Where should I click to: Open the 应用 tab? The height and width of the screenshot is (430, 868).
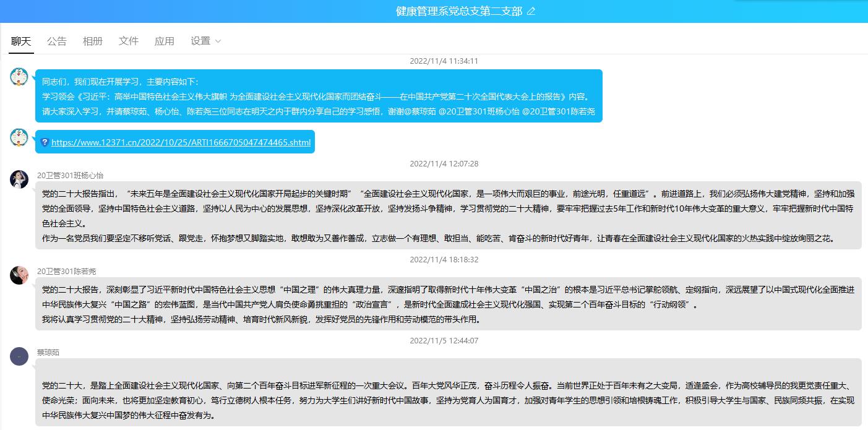click(165, 41)
